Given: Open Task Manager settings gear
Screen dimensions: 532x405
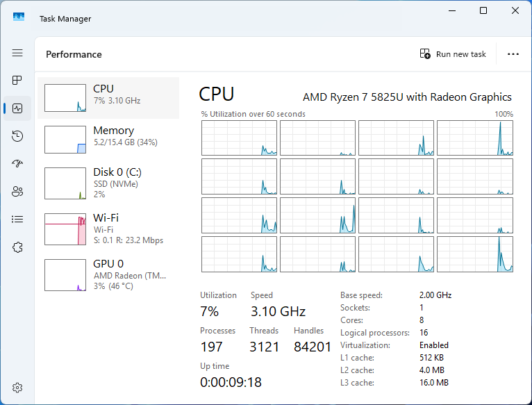Looking at the screenshot, I should [17, 388].
